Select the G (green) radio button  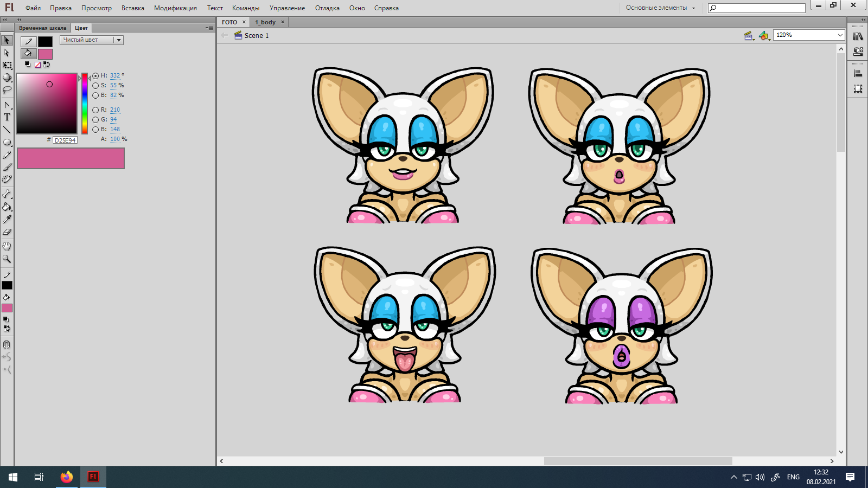[x=95, y=120]
